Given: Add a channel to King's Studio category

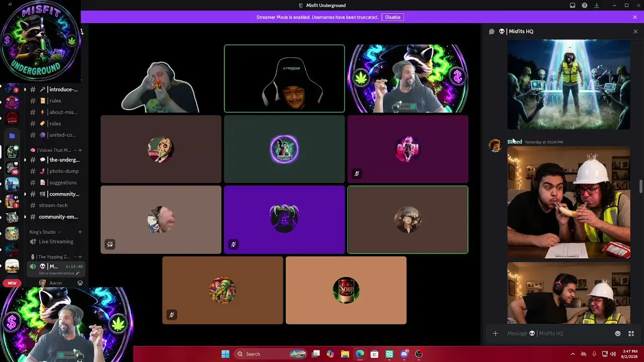Looking at the screenshot, I should 80,232.
